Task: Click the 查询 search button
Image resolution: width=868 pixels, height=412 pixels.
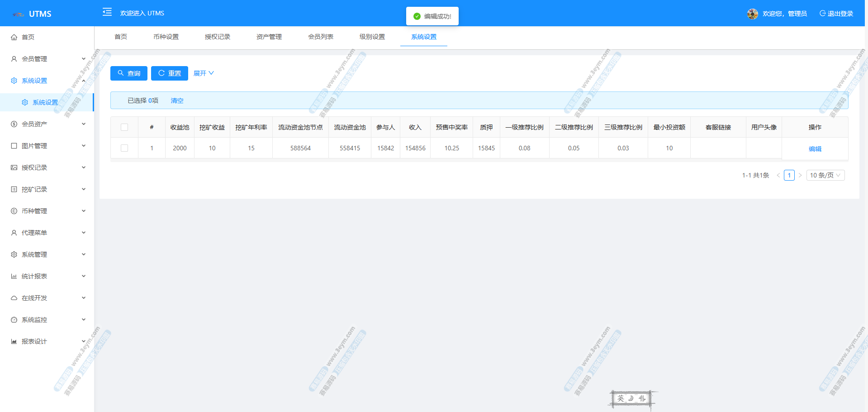Action: click(129, 73)
